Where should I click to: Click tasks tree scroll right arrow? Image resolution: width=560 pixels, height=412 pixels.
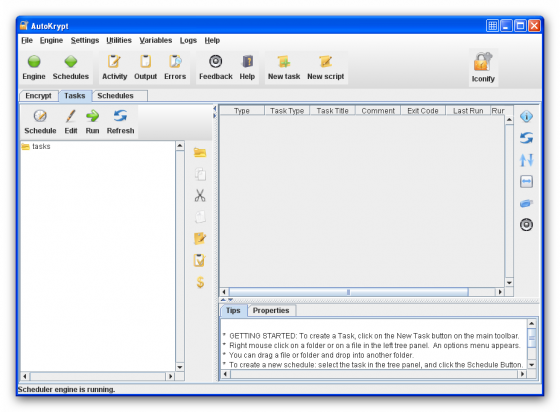click(x=170, y=376)
